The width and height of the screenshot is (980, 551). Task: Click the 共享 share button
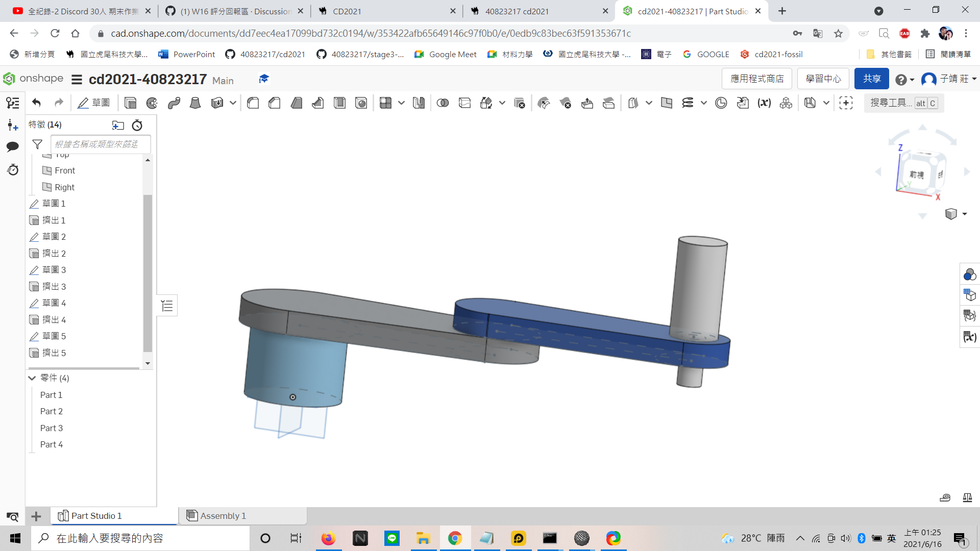click(872, 79)
